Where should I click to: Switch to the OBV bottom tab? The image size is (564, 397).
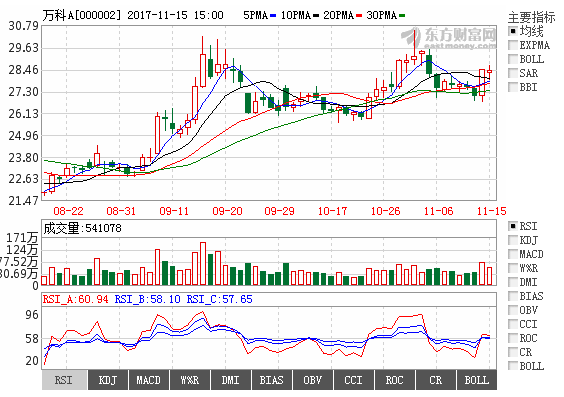[313, 380]
